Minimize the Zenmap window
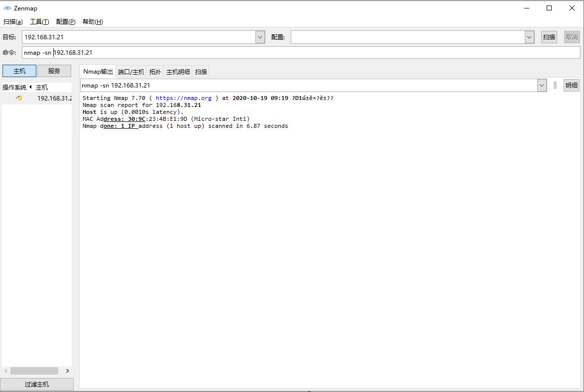The height and width of the screenshot is (392, 584). 527,8
